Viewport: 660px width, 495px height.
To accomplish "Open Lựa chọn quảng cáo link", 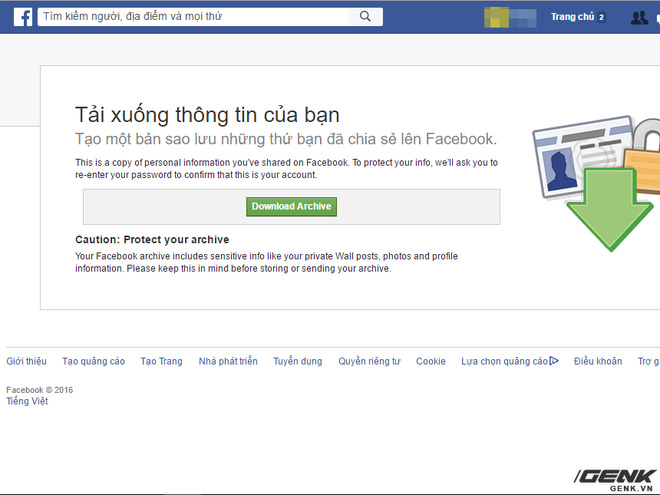I will [504, 361].
